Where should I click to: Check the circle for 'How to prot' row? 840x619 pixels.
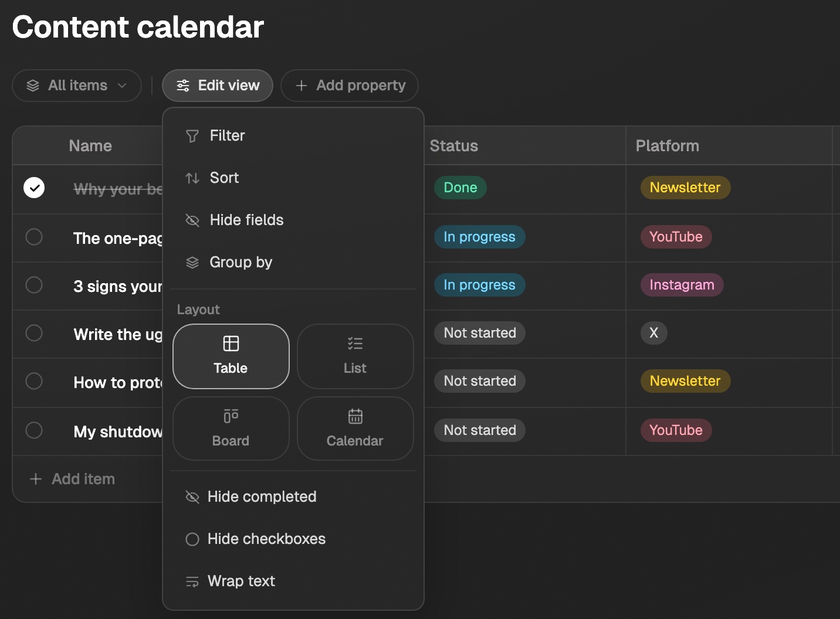34,381
